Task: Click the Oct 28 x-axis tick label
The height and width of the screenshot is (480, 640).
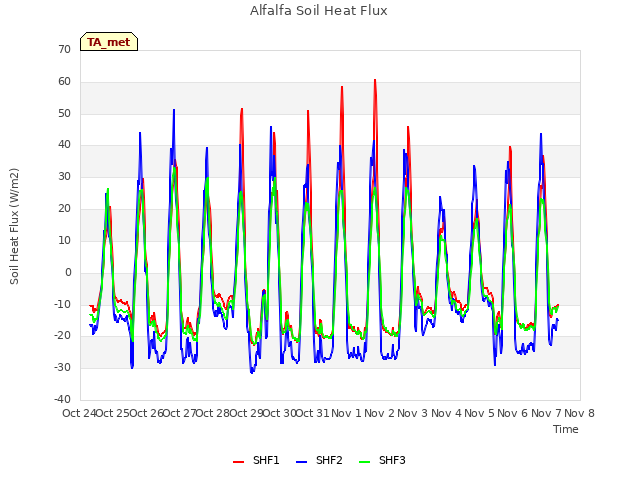Action: coord(212,413)
